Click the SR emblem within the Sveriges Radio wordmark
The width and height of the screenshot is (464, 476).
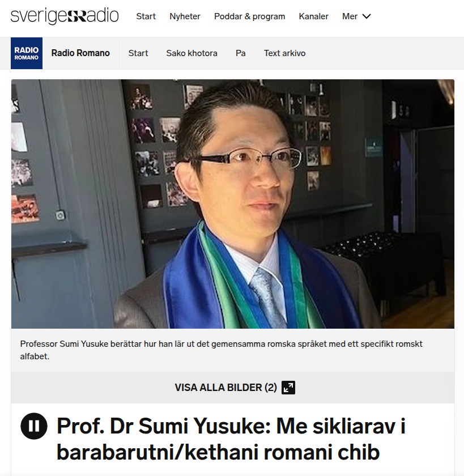(x=76, y=16)
